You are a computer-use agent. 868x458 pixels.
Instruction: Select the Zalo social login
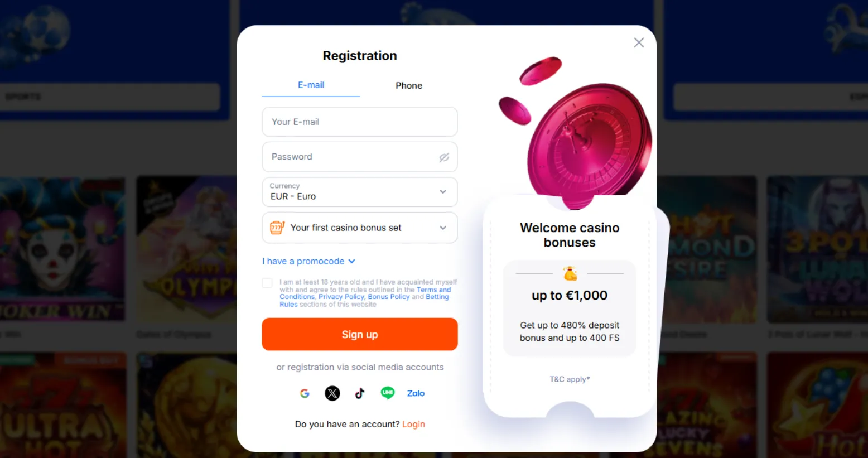click(x=416, y=393)
